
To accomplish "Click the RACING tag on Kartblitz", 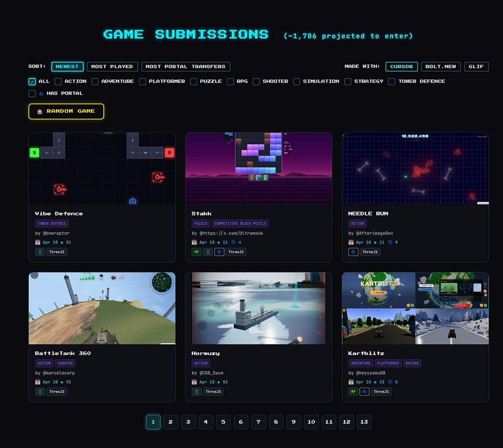I will click(x=412, y=364).
